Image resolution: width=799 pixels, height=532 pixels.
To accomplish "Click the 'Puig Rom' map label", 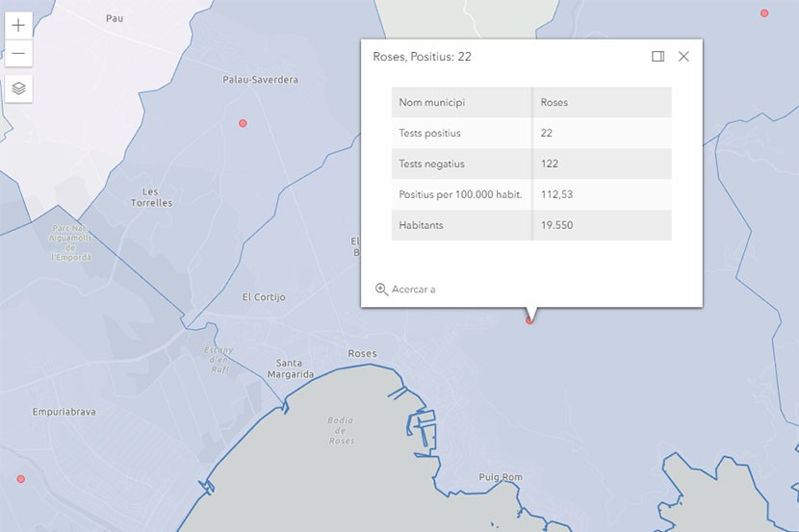I will (x=501, y=477).
